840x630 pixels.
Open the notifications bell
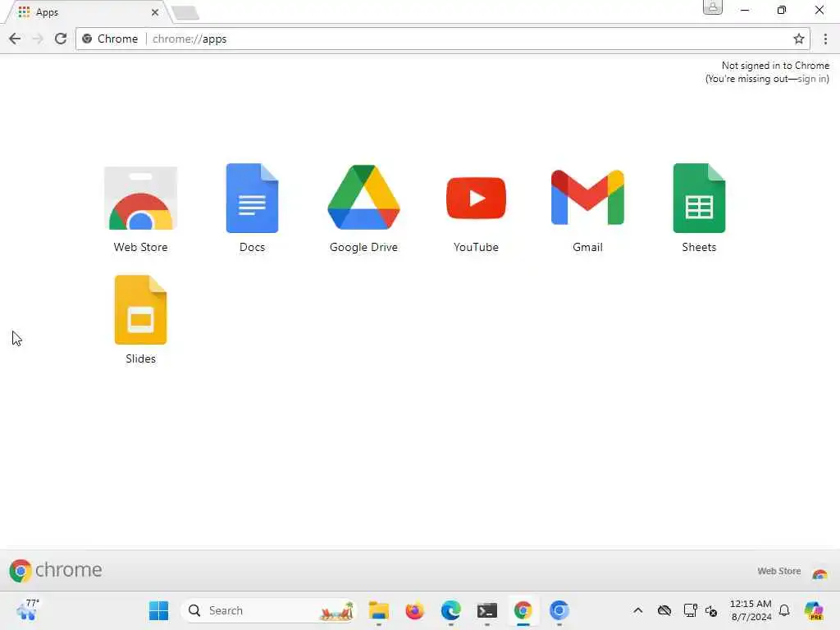(784, 610)
